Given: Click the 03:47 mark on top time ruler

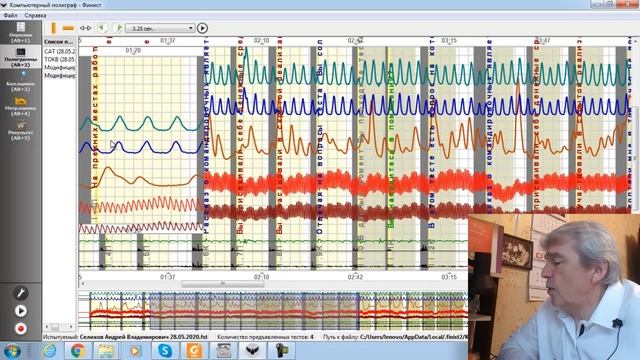Looking at the screenshot, I should pyautogui.click(x=542, y=41).
